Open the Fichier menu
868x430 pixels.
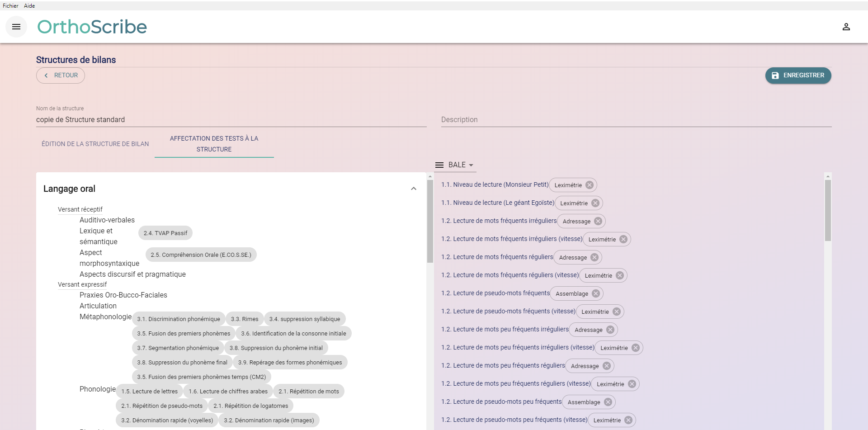tap(10, 6)
